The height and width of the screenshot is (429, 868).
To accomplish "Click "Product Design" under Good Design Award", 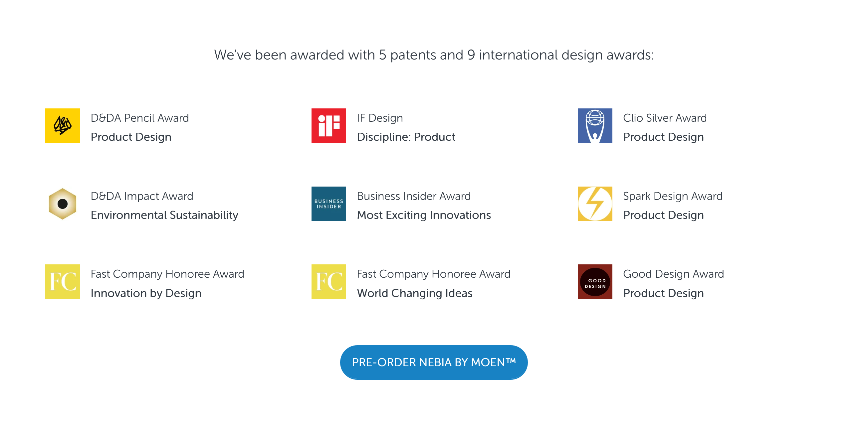I will point(663,293).
